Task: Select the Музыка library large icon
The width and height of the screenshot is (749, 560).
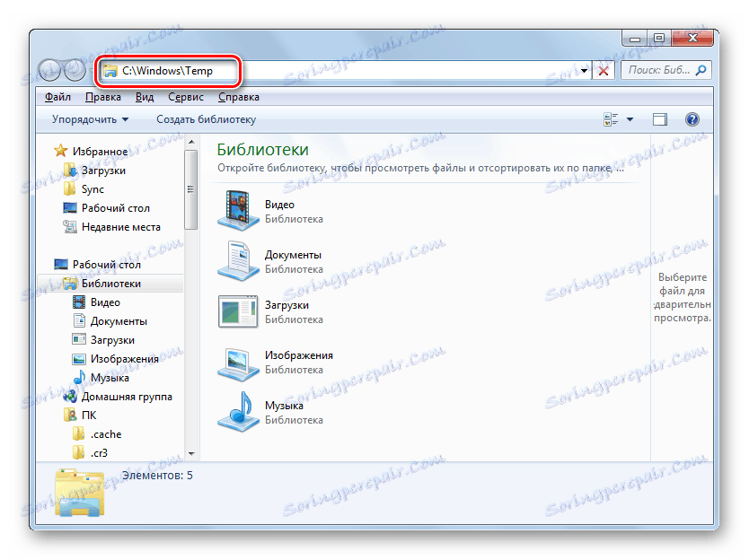Action: (238, 412)
